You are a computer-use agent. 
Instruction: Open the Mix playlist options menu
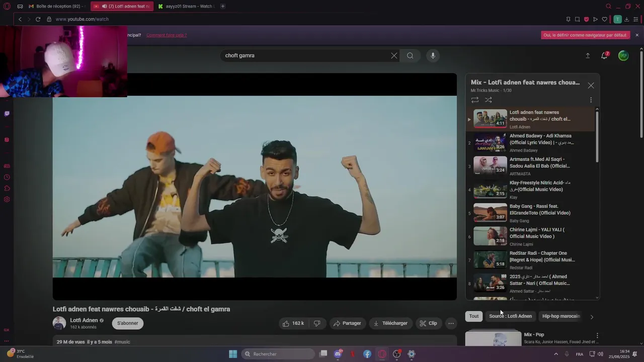click(591, 100)
